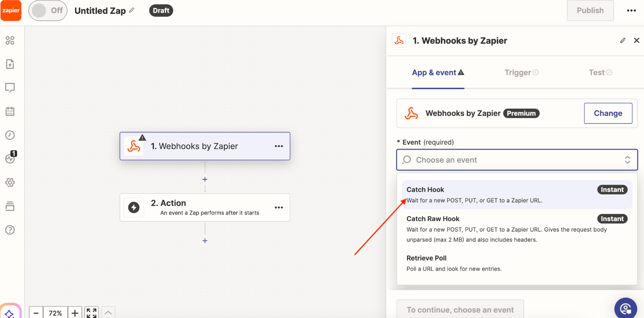Open the help question mark icon

(10, 230)
